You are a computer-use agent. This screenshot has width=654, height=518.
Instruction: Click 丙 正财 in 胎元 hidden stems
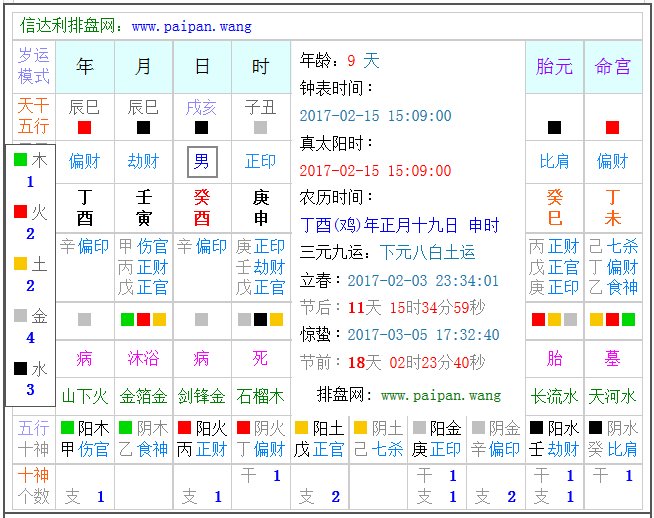click(x=554, y=246)
